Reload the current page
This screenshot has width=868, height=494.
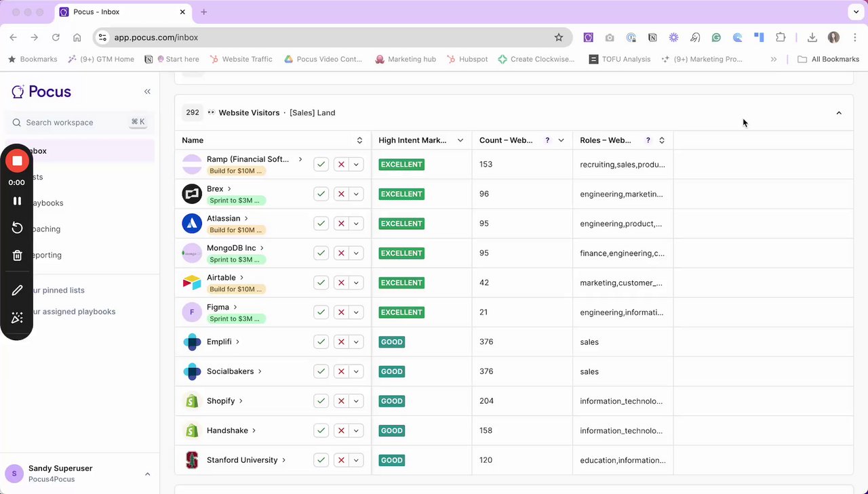[56, 37]
